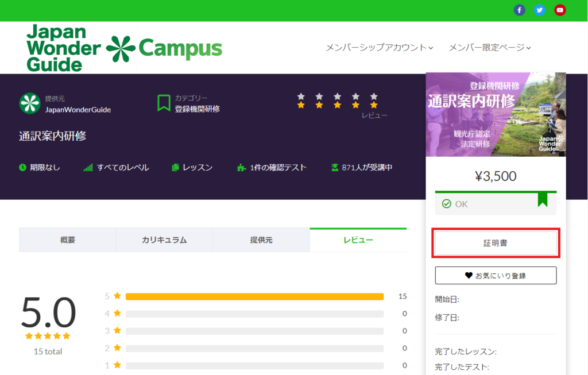Click the JapanWonderGuide provider name link
Viewport: 588px width, 375px height.
click(78, 109)
